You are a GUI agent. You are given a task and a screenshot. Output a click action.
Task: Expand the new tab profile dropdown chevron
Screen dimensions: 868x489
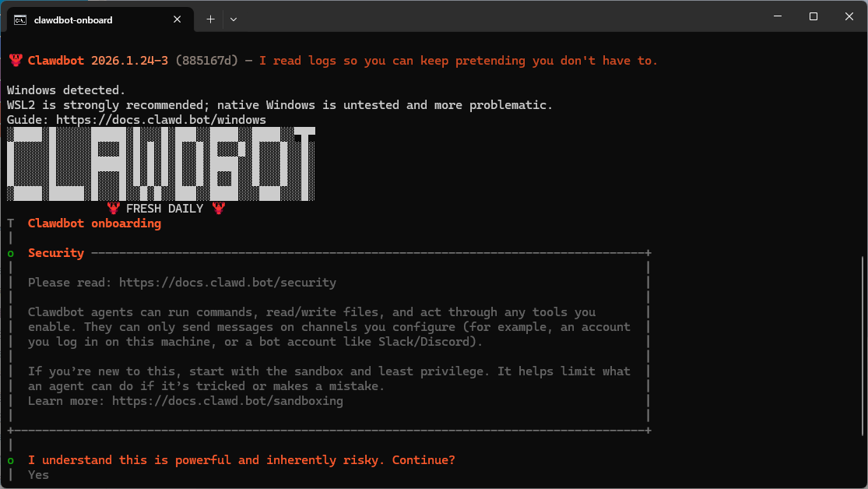[x=234, y=19]
